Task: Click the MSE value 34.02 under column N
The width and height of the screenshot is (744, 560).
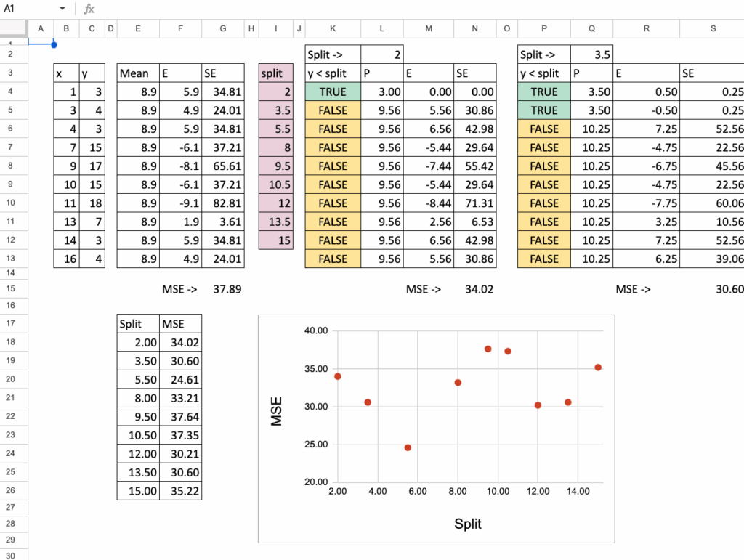Action: 475,289
